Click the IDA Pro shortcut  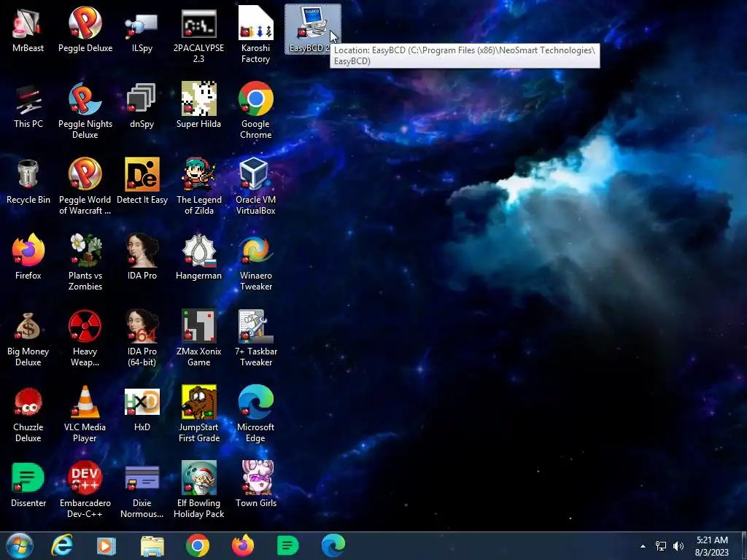142,257
